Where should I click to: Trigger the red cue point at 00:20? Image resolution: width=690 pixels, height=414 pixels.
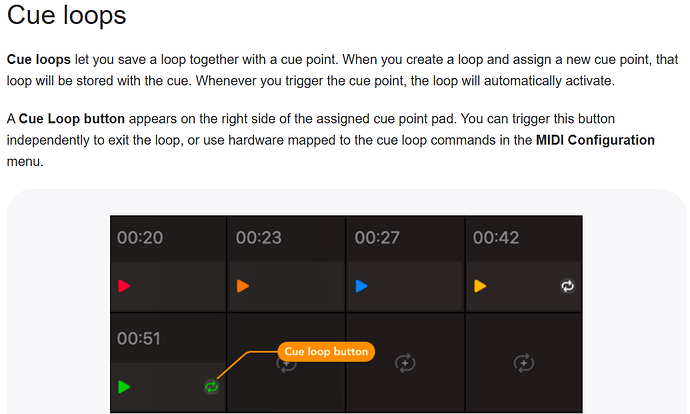pos(124,286)
